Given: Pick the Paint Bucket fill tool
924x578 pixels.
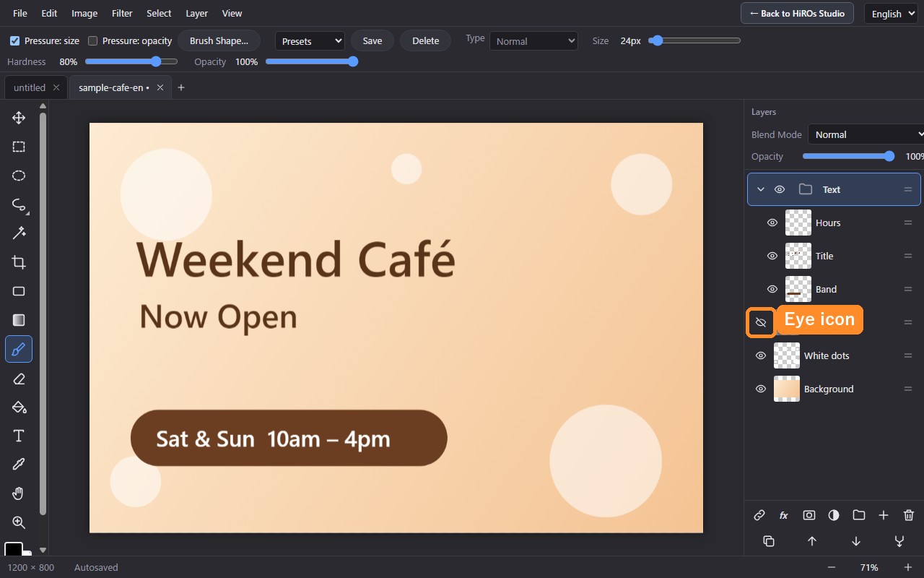Looking at the screenshot, I should pos(19,407).
